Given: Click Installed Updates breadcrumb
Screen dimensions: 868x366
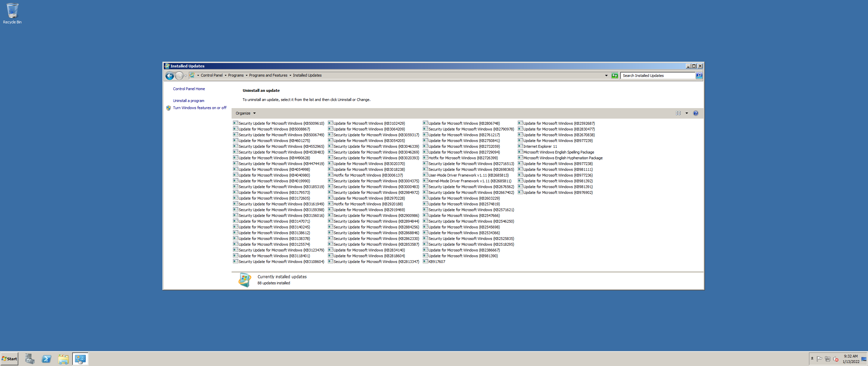Looking at the screenshot, I should [x=307, y=75].
